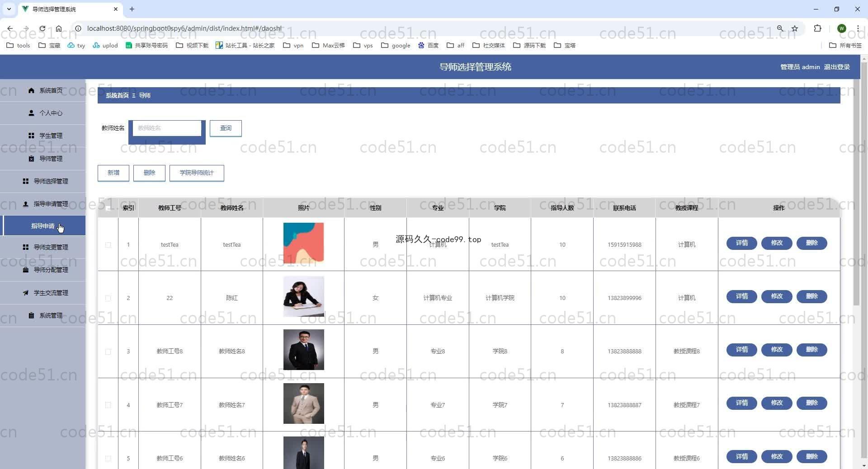Click the 教师姓名 search input field

(x=167, y=128)
